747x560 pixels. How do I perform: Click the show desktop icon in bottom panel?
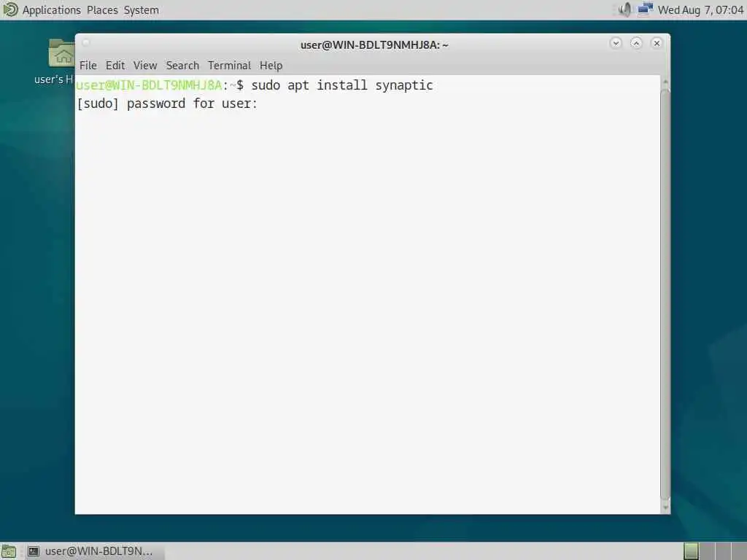pos(9,551)
